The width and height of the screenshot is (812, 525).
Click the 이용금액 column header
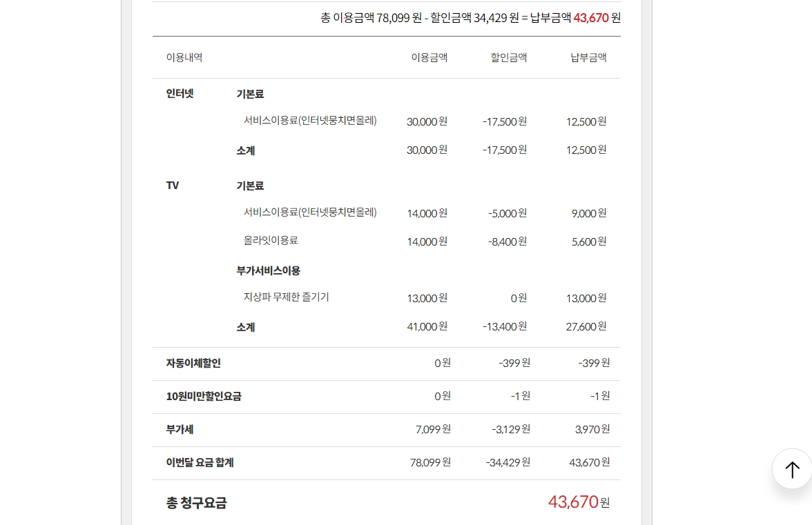pyautogui.click(x=429, y=58)
